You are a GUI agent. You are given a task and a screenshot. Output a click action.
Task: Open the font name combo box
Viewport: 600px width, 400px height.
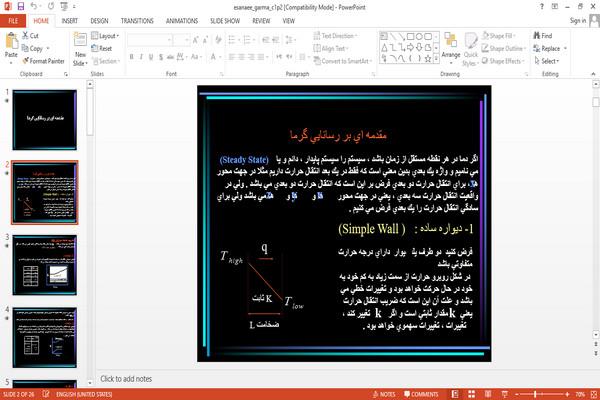click(x=149, y=39)
